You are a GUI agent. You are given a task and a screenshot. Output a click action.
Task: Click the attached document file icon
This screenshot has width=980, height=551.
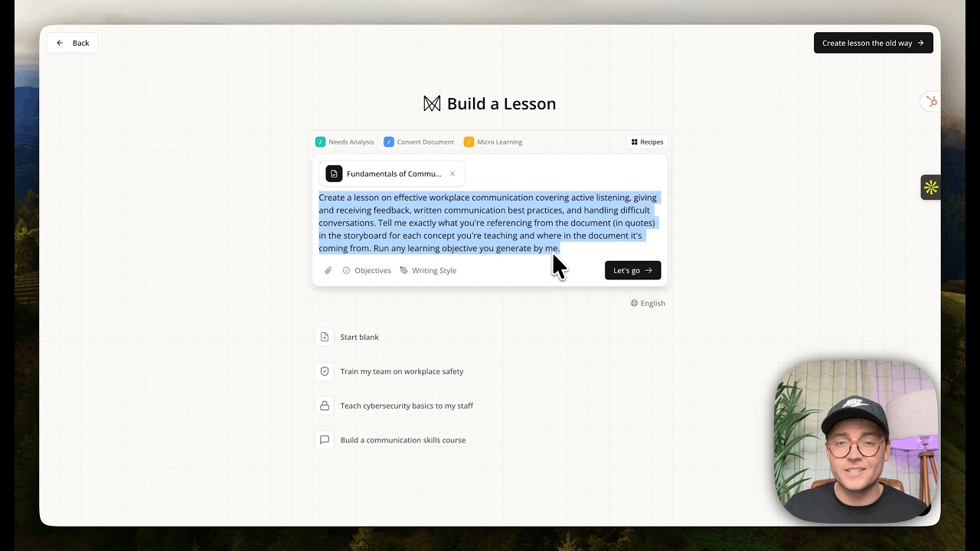click(334, 174)
